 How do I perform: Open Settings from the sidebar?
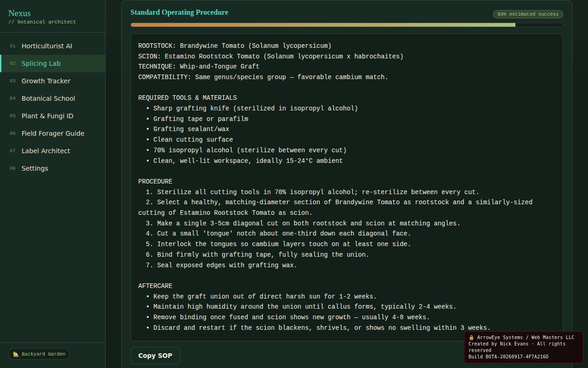(x=52, y=168)
